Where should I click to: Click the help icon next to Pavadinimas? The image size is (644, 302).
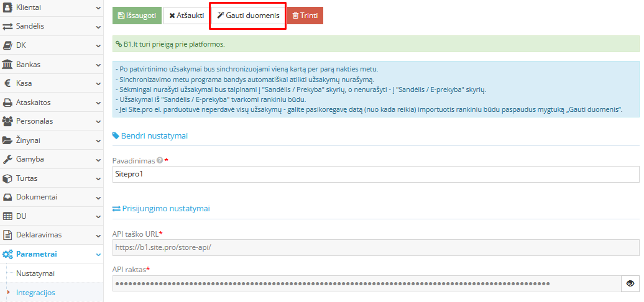point(160,160)
